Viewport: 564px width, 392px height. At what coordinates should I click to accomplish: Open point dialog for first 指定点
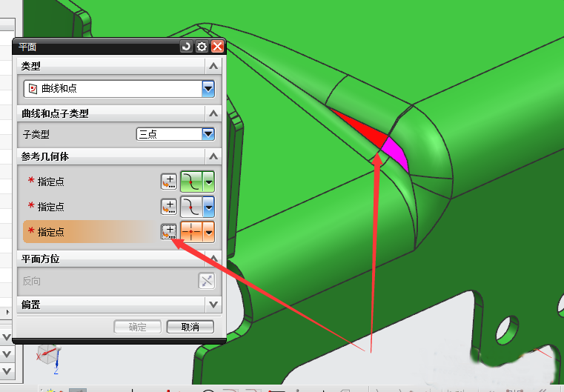[x=168, y=182]
